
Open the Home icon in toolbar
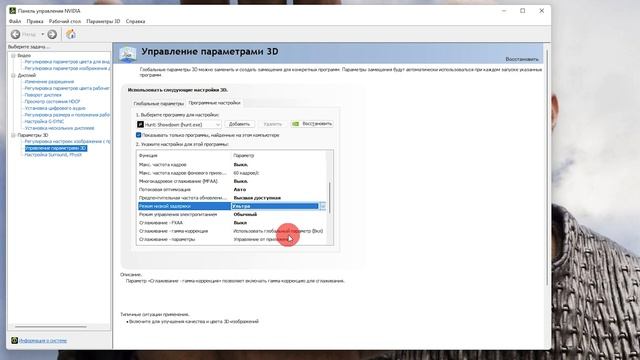click(x=71, y=34)
